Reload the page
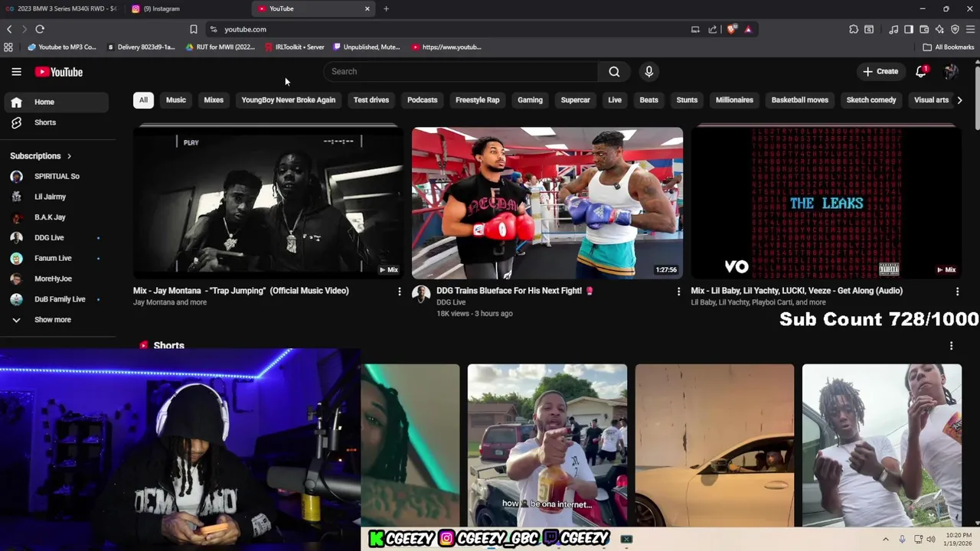 40,29
